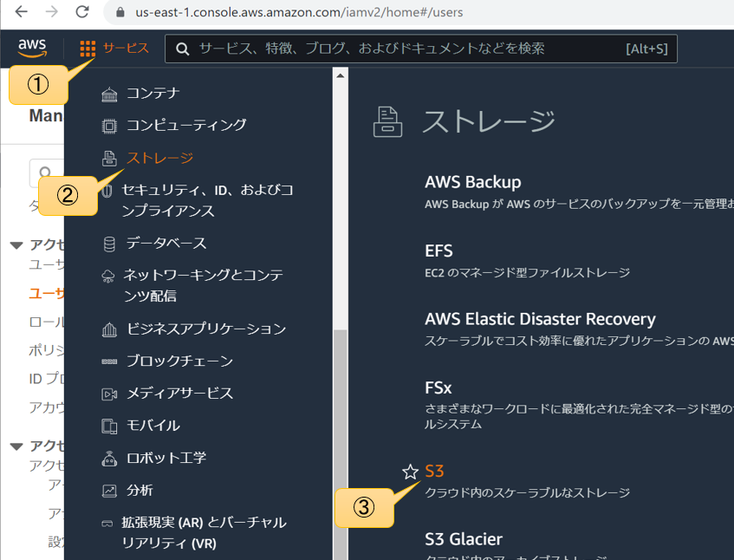
Task: Click the ロボット工学 robot icon
Action: pyautogui.click(x=109, y=459)
